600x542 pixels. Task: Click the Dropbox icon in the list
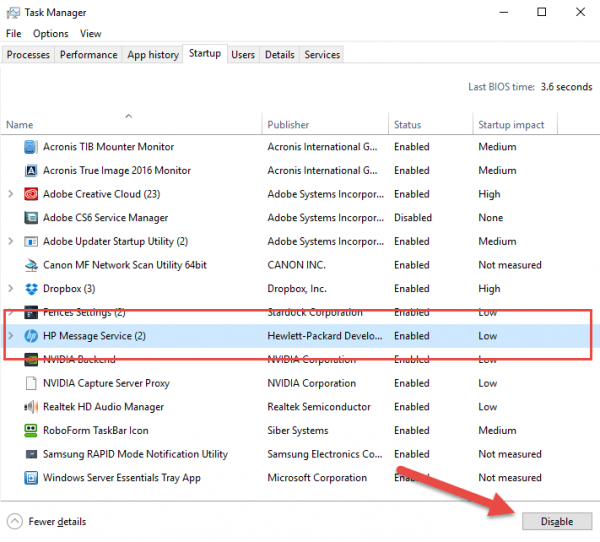pos(31,289)
